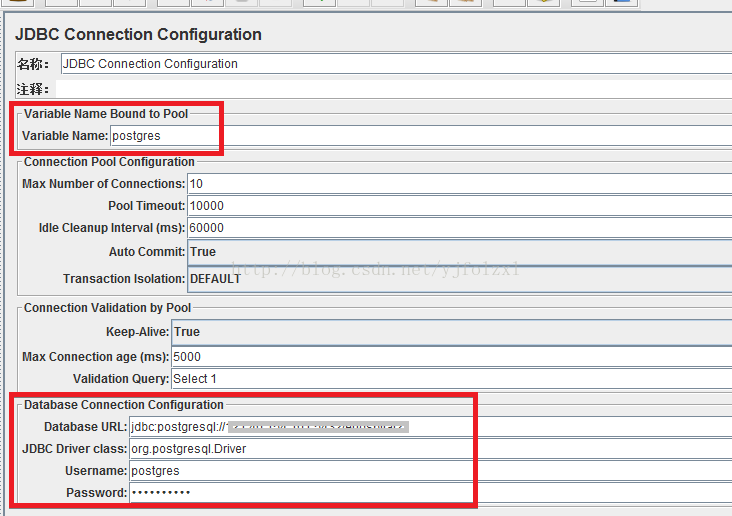This screenshot has width=732, height=516.
Task: Click the JDBC Connection Configuration panel heading
Action: pyautogui.click(x=138, y=34)
